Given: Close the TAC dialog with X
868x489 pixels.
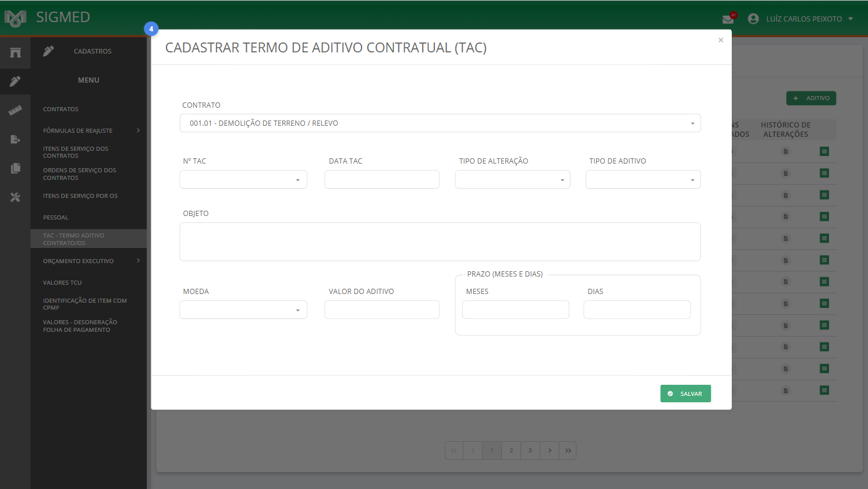Looking at the screenshot, I should click(x=721, y=40).
